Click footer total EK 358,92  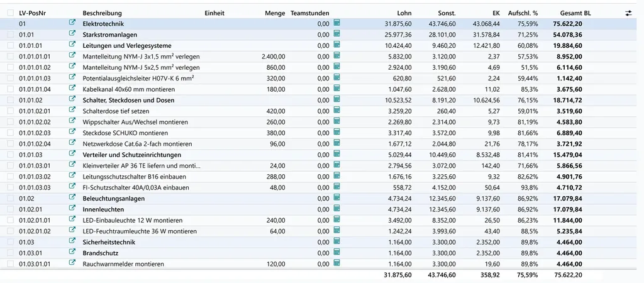(x=491, y=275)
